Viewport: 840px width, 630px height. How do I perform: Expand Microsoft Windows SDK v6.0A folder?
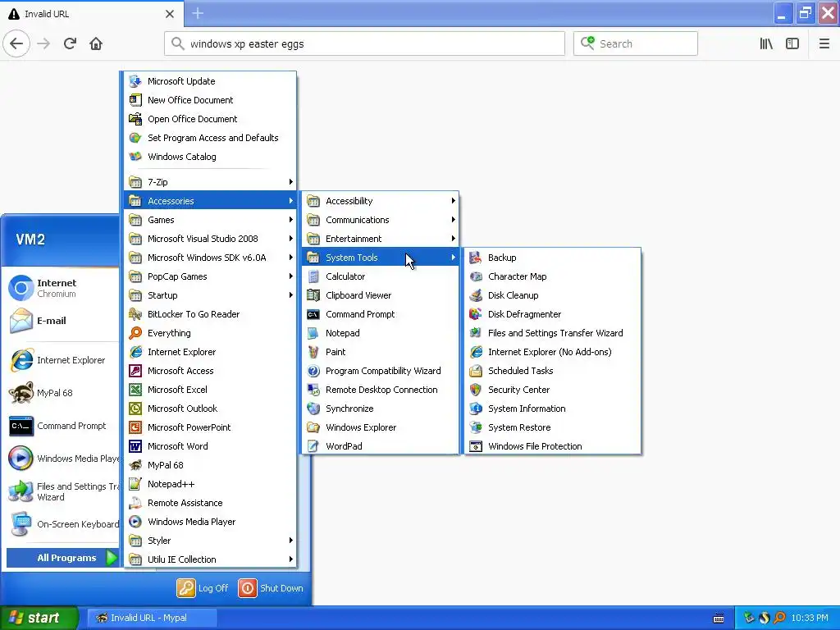(210, 258)
